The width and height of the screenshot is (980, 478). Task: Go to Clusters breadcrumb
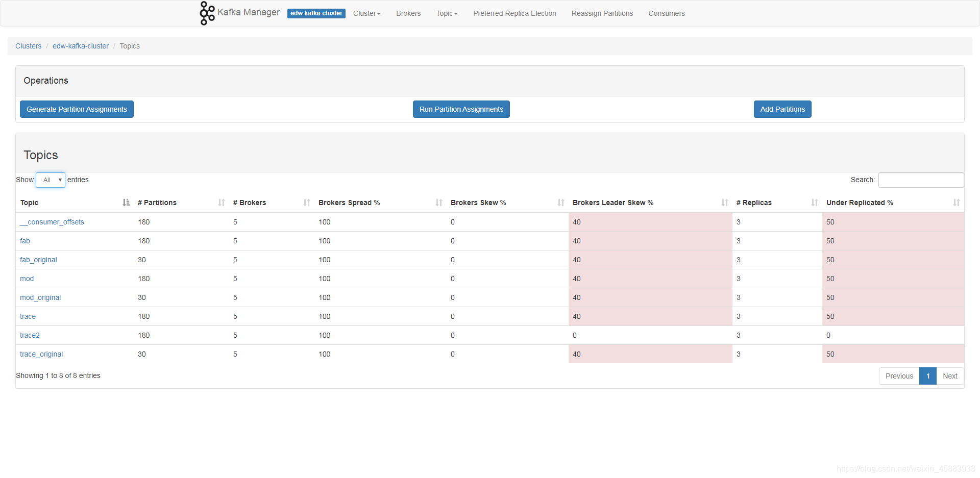coord(29,46)
